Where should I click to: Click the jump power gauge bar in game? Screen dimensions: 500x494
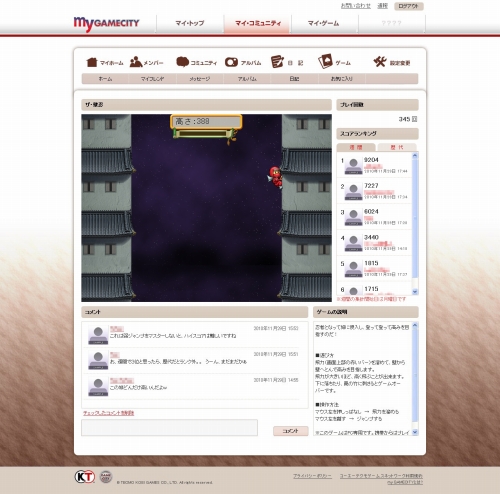[x=204, y=134]
